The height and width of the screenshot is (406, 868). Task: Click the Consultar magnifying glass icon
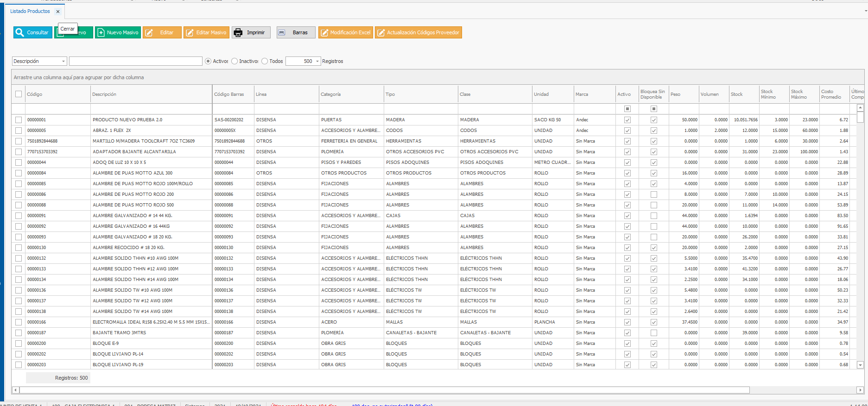click(19, 32)
